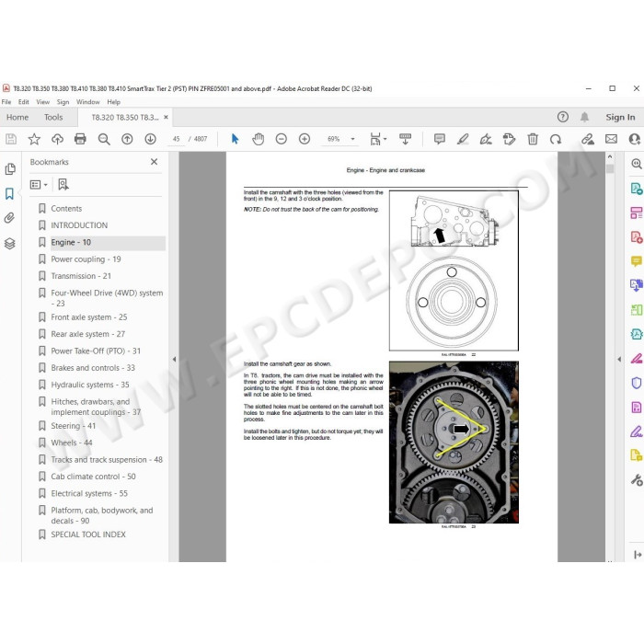
Task: Click the sign document pen icon
Action: tap(486, 139)
